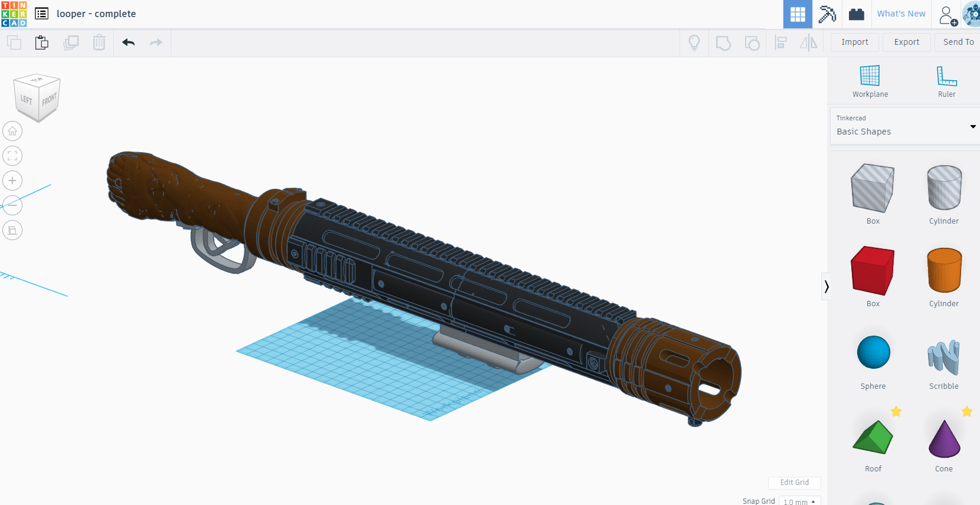Open the Basic Shapes category dropdown
Viewport: 980px width, 505px height.
pos(905,126)
